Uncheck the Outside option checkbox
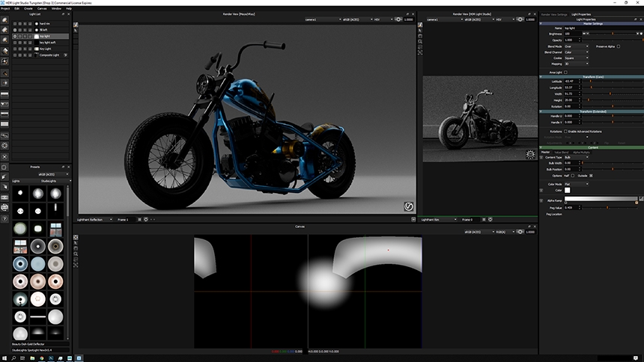 pyautogui.click(x=591, y=176)
